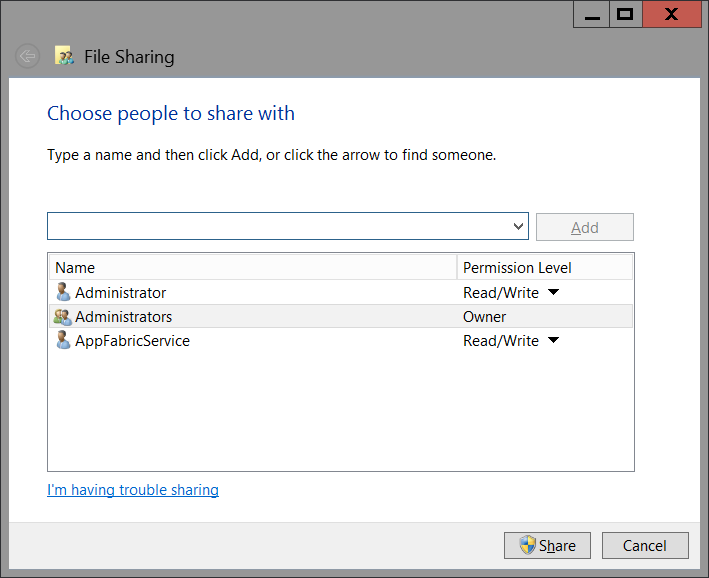Click the Add button
The width and height of the screenshot is (709, 578).
(585, 227)
